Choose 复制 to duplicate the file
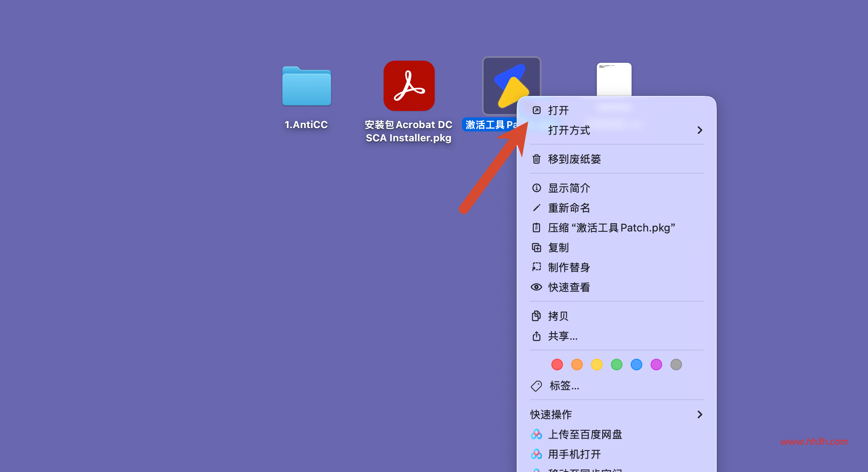Image resolution: width=868 pixels, height=472 pixels. coord(617,248)
